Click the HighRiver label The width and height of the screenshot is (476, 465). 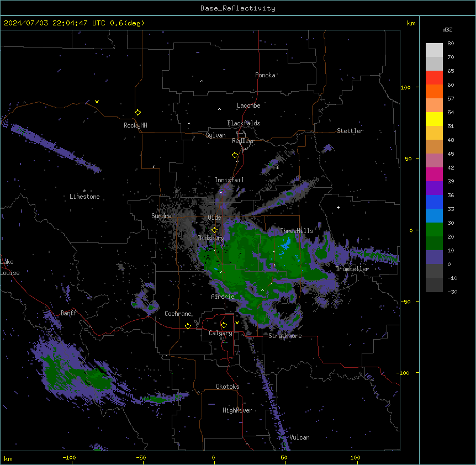pyautogui.click(x=237, y=410)
